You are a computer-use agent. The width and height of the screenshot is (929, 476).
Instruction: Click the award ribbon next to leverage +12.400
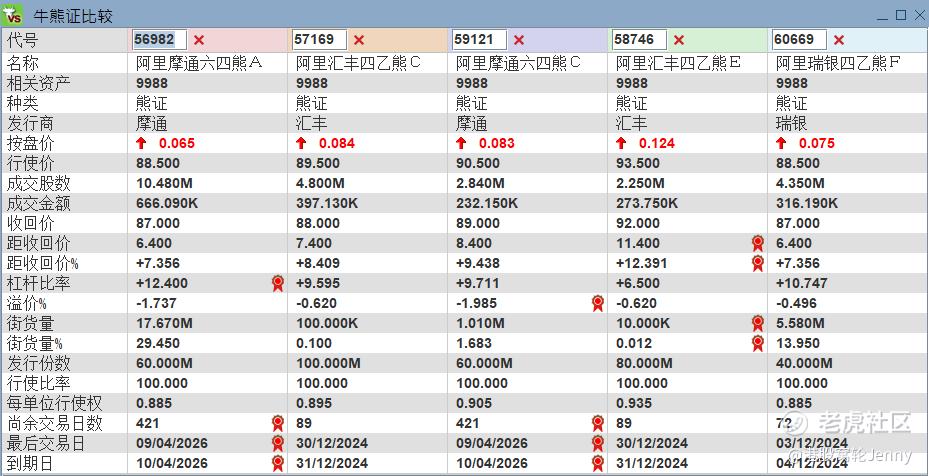point(278,283)
